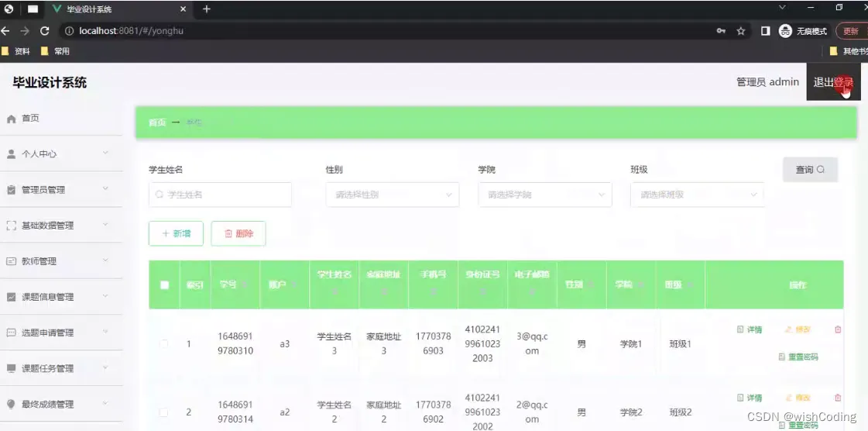Image resolution: width=868 pixels, height=431 pixels.
Task: Sort the table by 手机号 column
Action: pyautogui.click(x=433, y=291)
